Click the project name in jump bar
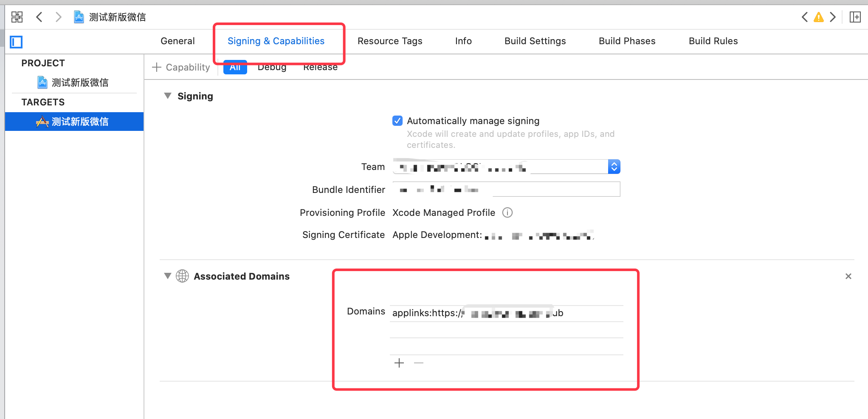The width and height of the screenshot is (868, 419). click(x=117, y=17)
